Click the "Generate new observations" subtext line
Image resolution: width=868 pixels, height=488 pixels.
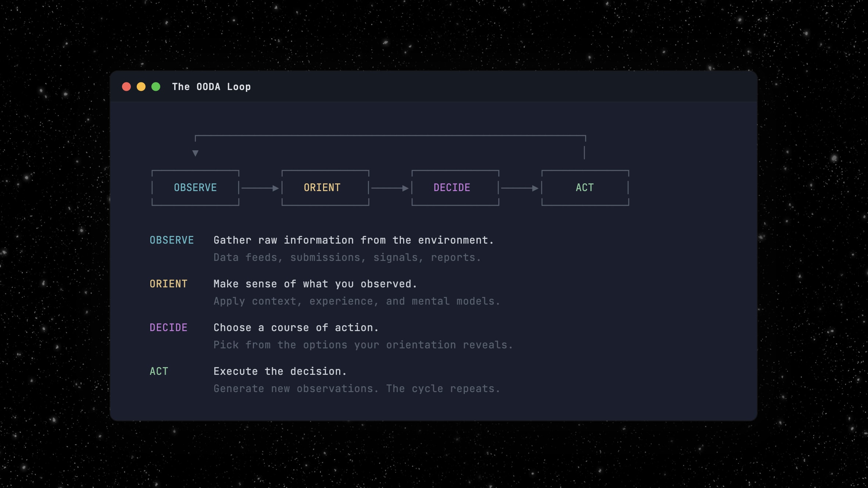(x=356, y=388)
